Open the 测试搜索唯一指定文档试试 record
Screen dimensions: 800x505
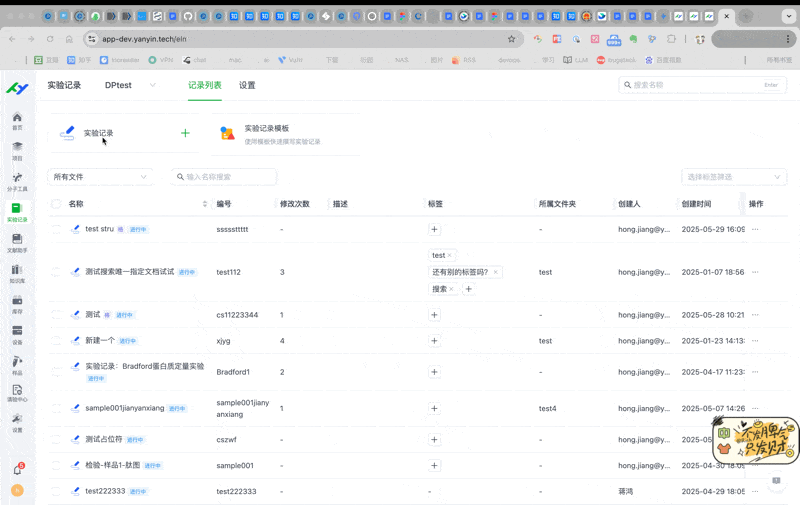tap(130, 271)
